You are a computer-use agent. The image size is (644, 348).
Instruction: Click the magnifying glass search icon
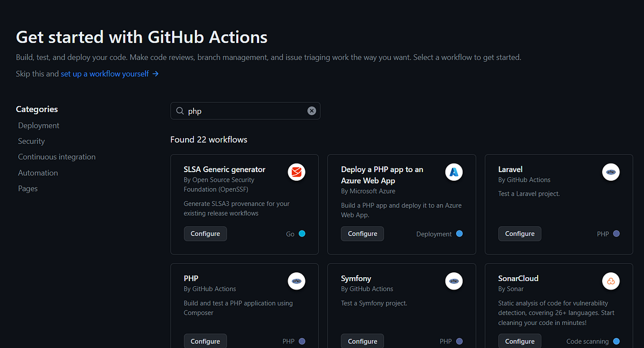pyautogui.click(x=180, y=111)
